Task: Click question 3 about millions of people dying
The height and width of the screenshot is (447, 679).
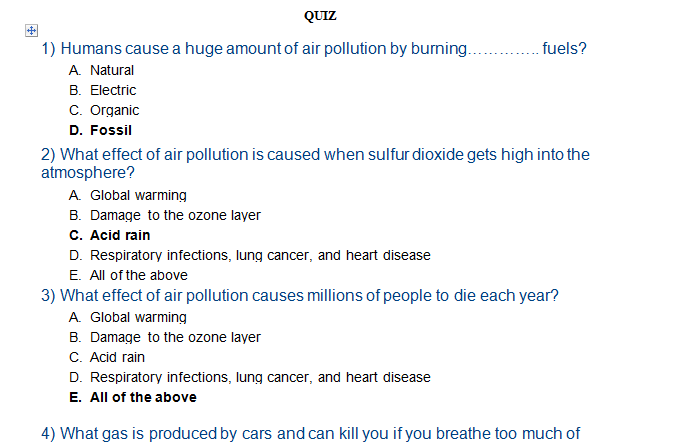Action: pos(308,296)
